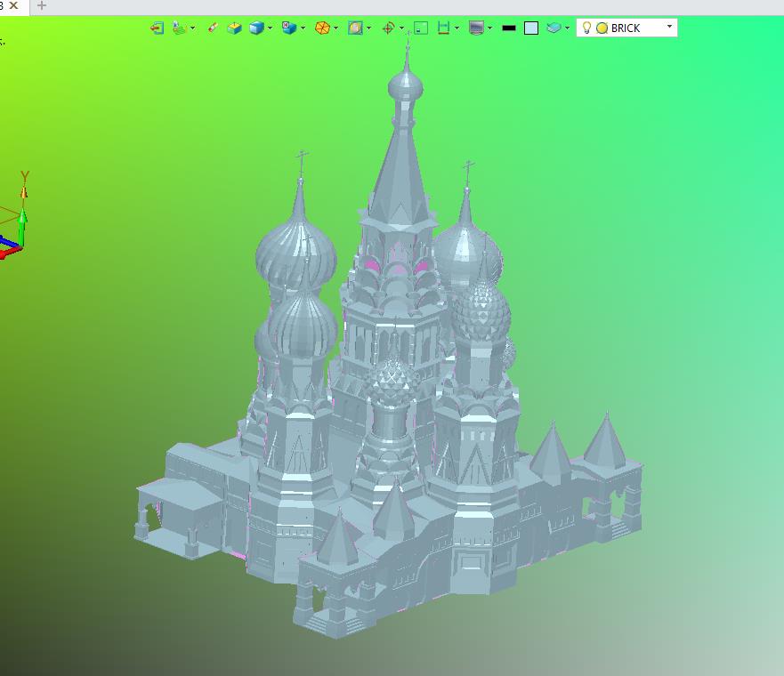Open the dimension measure dropdown arrow
This screenshot has width=784, height=676.
(x=457, y=28)
